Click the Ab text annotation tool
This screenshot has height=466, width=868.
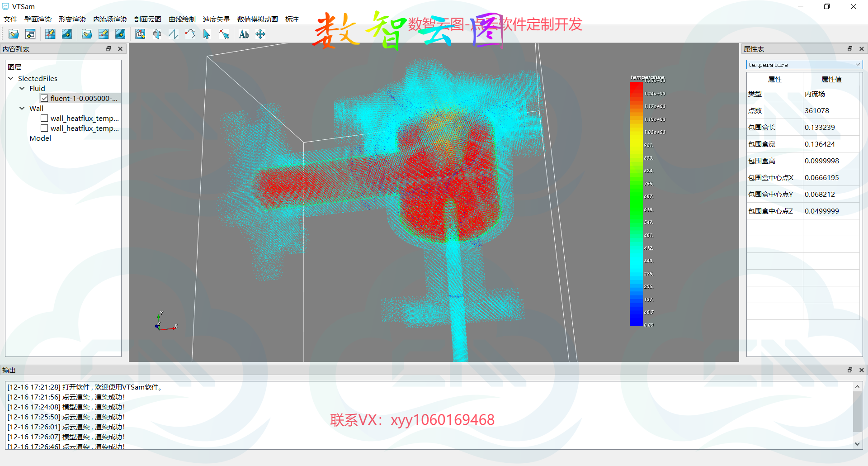pos(244,34)
